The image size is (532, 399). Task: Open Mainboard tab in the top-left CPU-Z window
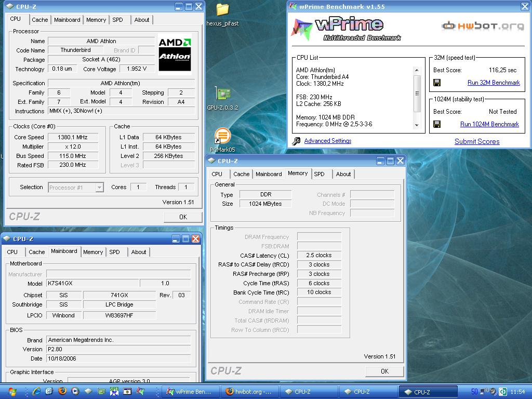pos(67,20)
